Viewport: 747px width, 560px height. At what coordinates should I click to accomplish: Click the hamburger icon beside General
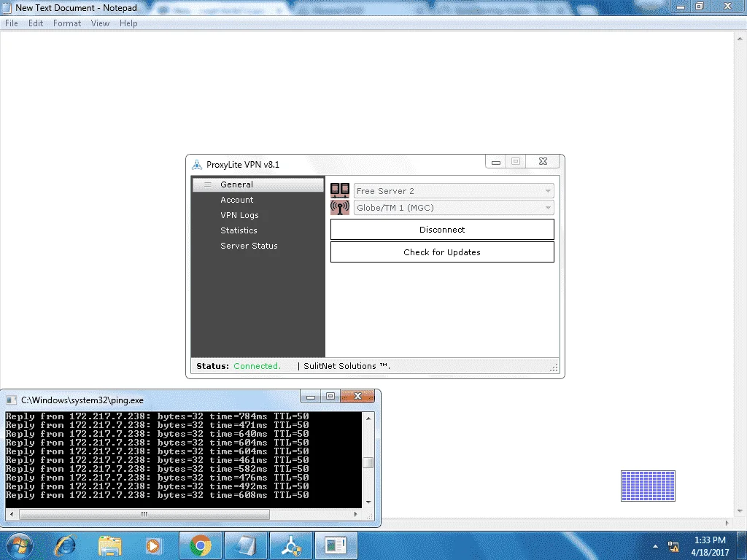click(208, 184)
